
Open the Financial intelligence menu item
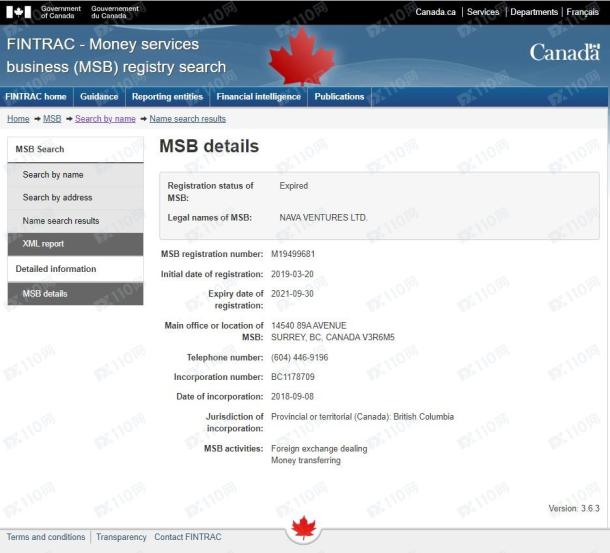pos(258,97)
